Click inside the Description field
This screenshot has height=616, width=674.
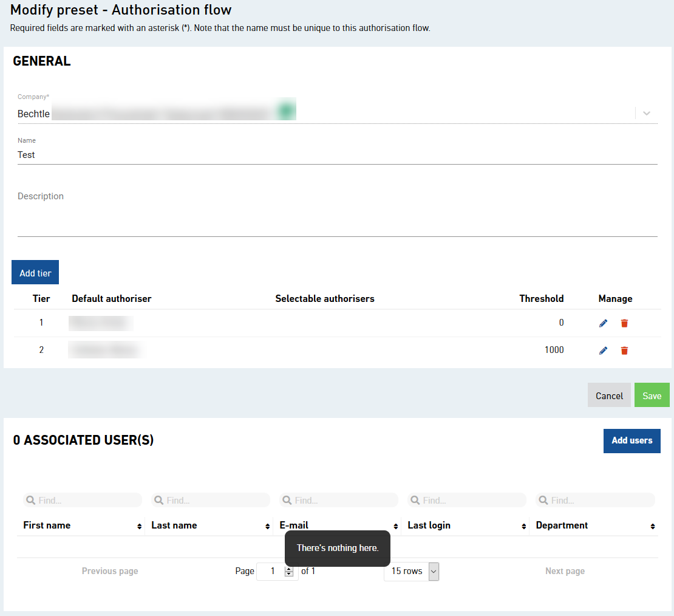tap(243, 213)
